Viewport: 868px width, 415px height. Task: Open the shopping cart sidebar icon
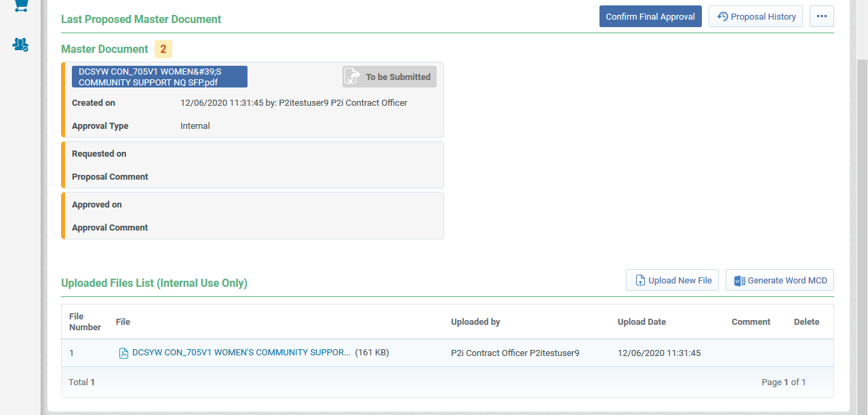(x=20, y=5)
